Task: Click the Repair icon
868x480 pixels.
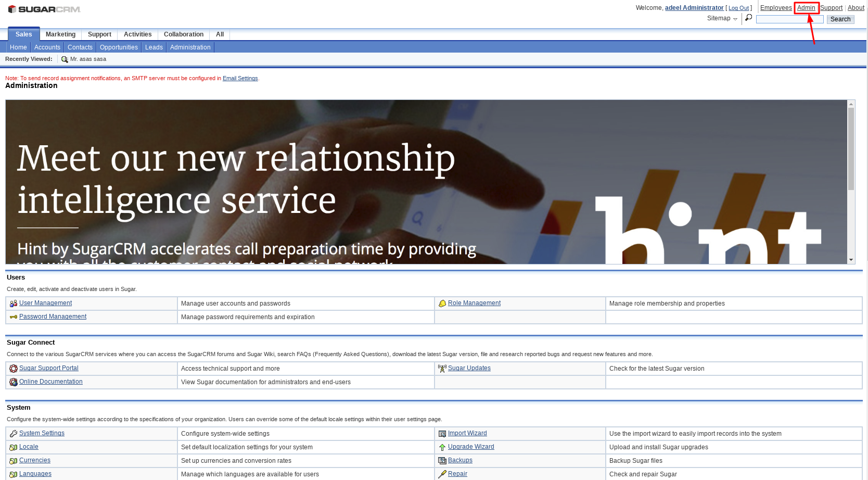Action: point(442,474)
